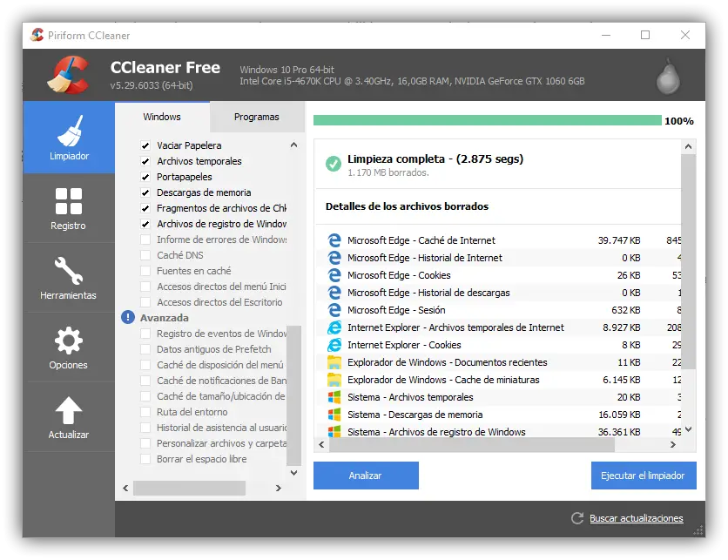728x560 pixels.
Task: Uncheck Fragmentos de archivos de Chk
Action: (145, 208)
